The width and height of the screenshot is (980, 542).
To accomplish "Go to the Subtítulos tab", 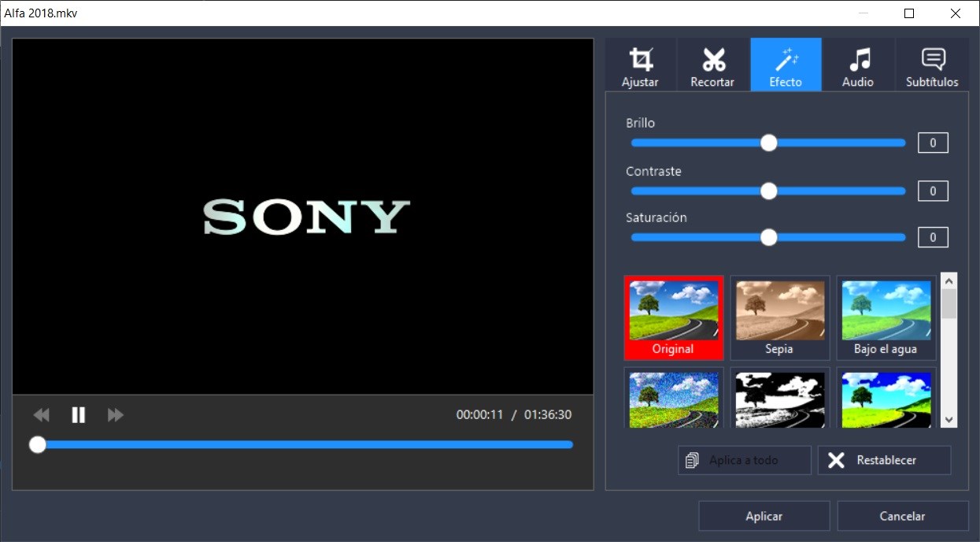I will [932, 65].
